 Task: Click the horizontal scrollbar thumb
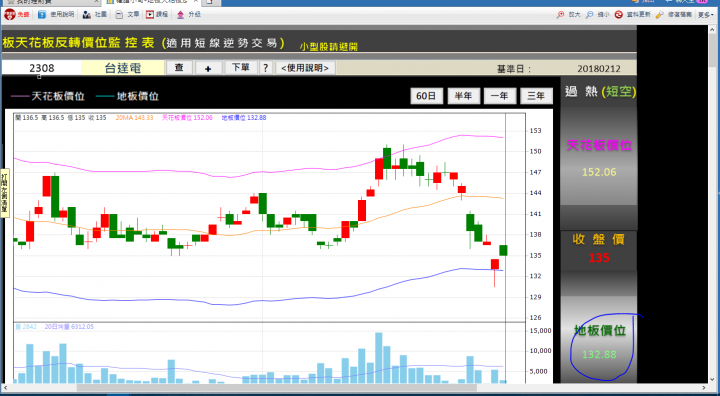[x=277, y=388]
